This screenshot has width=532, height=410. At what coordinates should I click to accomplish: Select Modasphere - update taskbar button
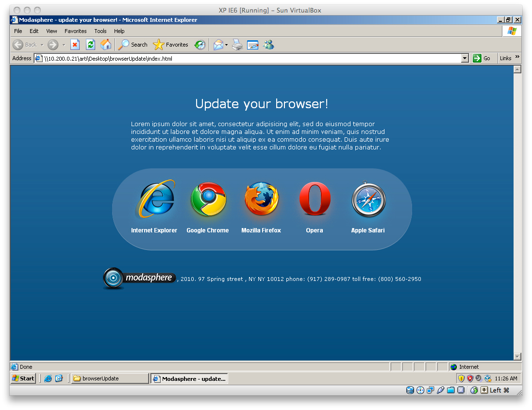[189, 379]
